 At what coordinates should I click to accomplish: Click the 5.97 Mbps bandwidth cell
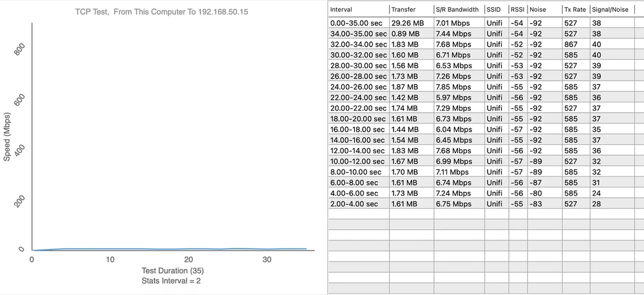tap(453, 97)
